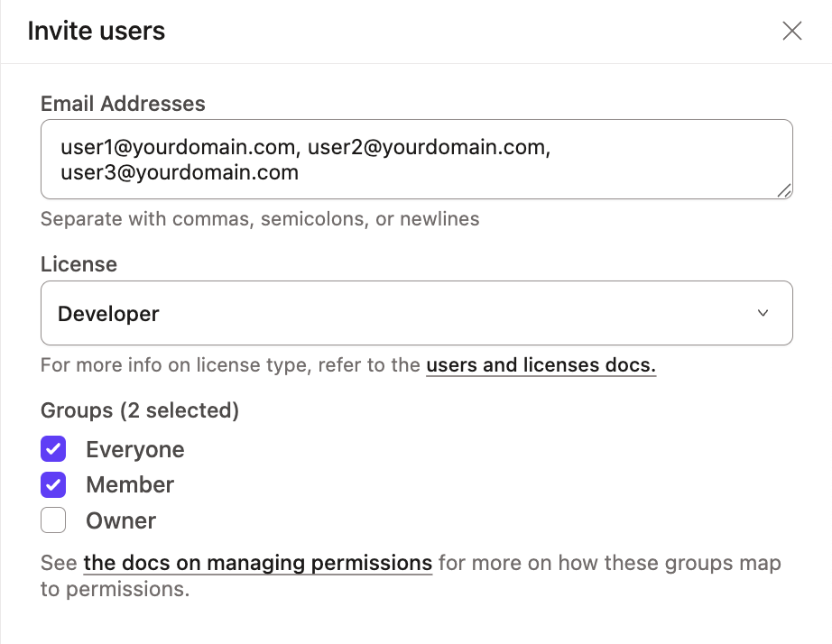Image resolution: width=832 pixels, height=644 pixels.
Task: Click the Groups 2 selected heading
Action: (139, 410)
